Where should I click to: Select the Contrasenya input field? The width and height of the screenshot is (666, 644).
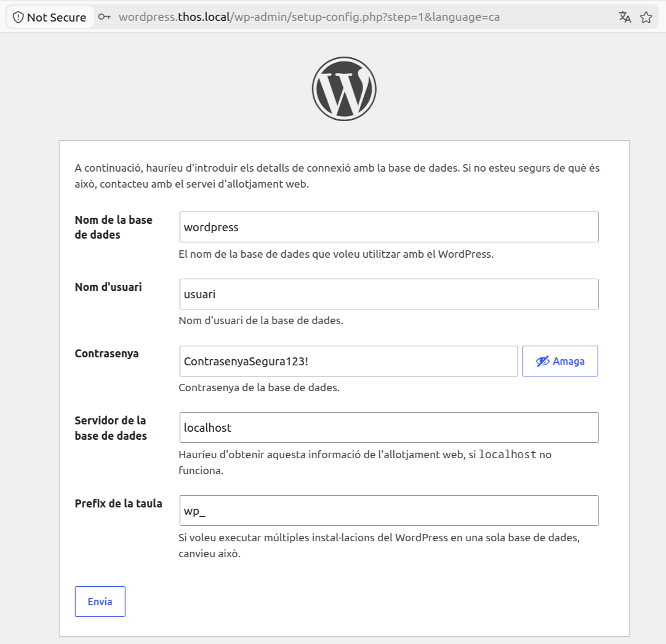[x=349, y=361]
